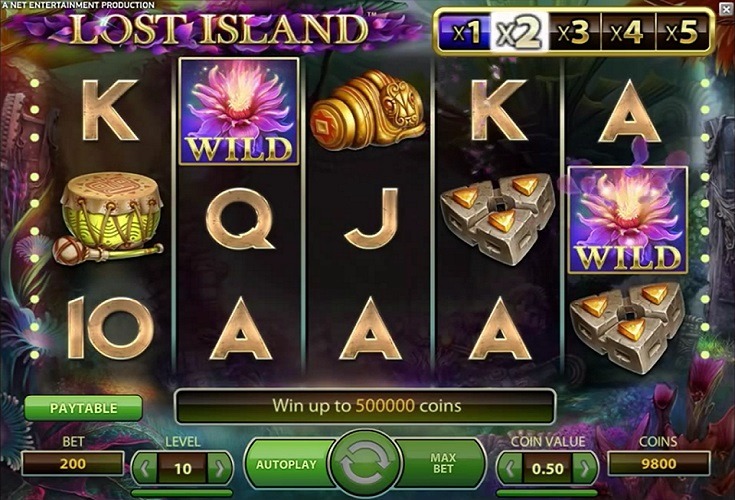
Task: Open the Paytable
Action: [83, 408]
